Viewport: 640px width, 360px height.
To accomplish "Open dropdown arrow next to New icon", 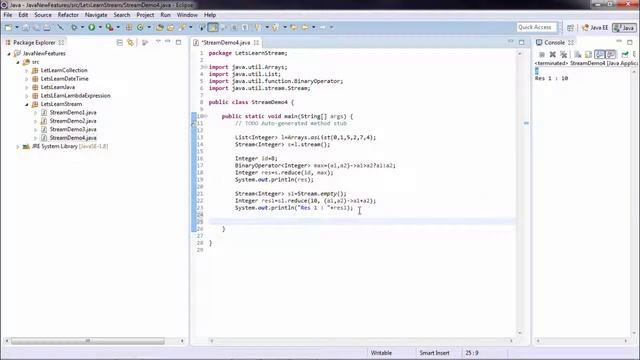I will click(x=17, y=27).
